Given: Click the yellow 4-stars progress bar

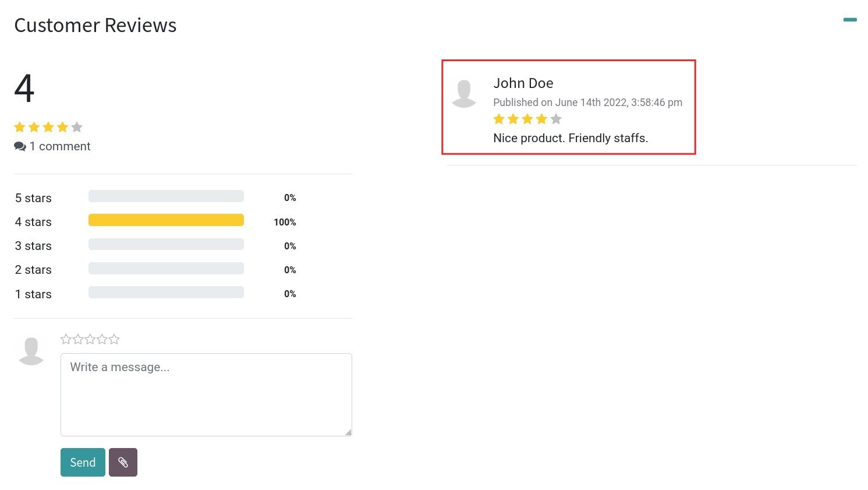Looking at the screenshot, I should pos(166,220).
